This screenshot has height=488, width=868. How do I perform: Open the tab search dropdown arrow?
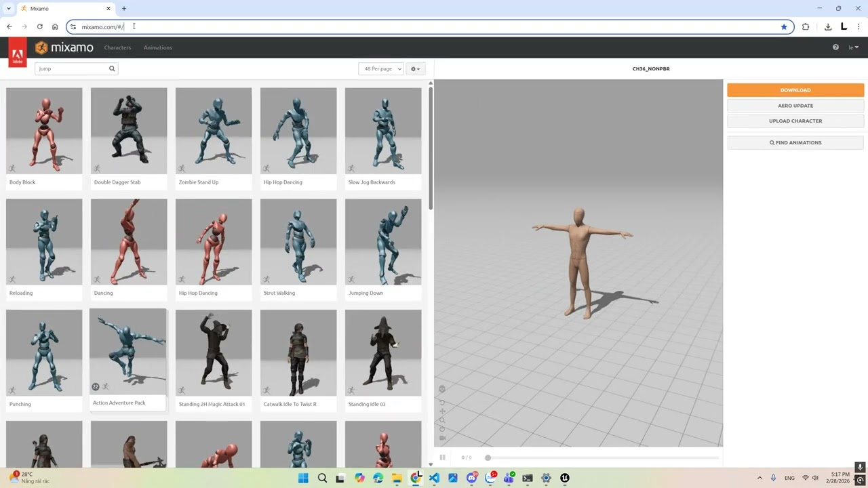click(x=8, y=8)
